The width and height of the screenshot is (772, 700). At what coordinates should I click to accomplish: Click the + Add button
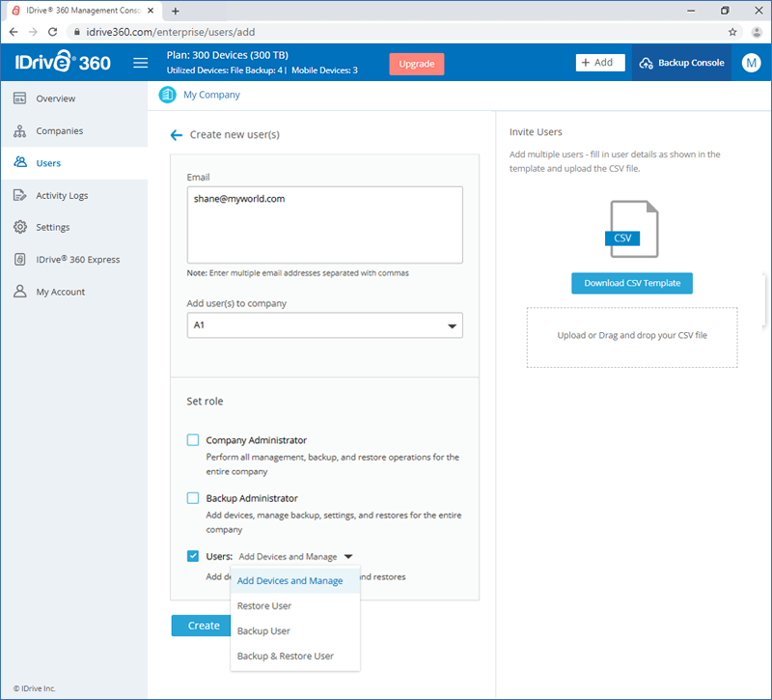[x=599, y=63]
